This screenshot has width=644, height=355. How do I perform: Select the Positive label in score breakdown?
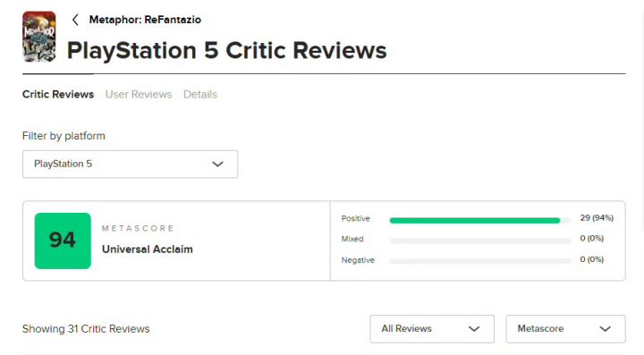[356, 218]
